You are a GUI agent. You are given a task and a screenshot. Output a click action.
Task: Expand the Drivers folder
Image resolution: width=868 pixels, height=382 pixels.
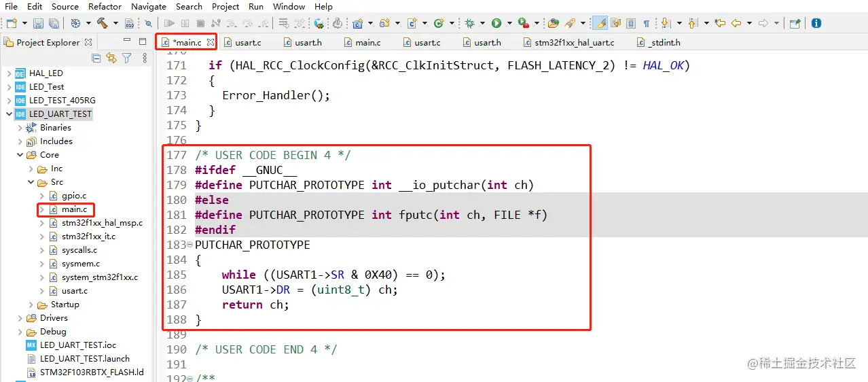click(20, 318)
